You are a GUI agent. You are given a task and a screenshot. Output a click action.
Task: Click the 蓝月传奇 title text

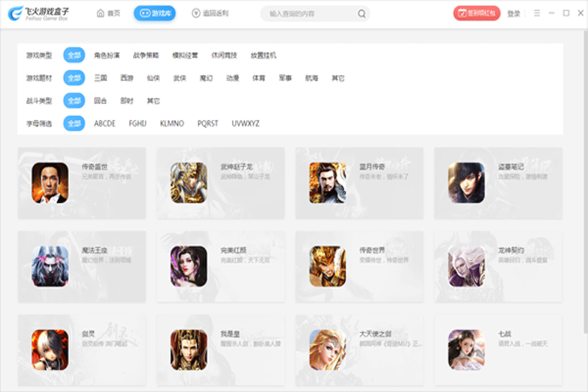(372, 166)
